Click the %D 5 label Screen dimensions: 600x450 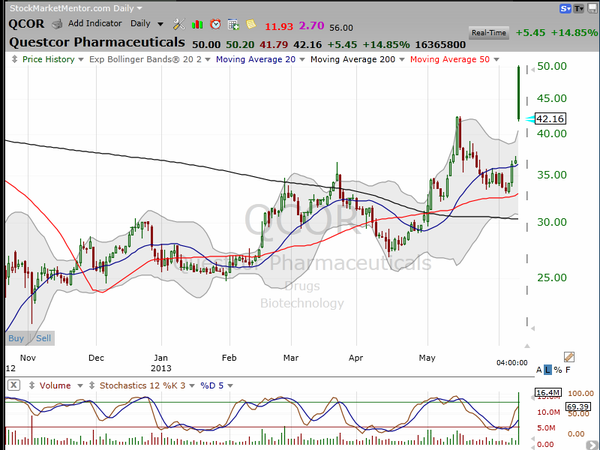212,385
